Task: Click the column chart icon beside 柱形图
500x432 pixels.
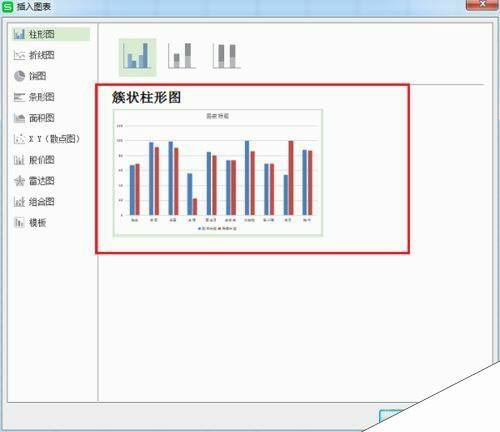Action: 19,34
